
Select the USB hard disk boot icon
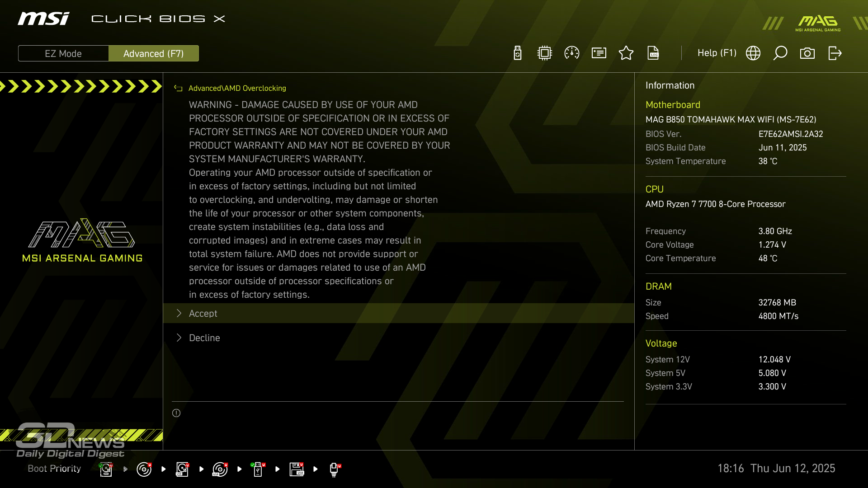click(182, 469)
